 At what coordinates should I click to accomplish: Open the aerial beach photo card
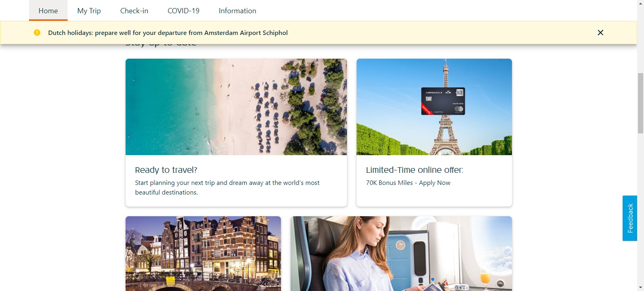pos(236,107)
